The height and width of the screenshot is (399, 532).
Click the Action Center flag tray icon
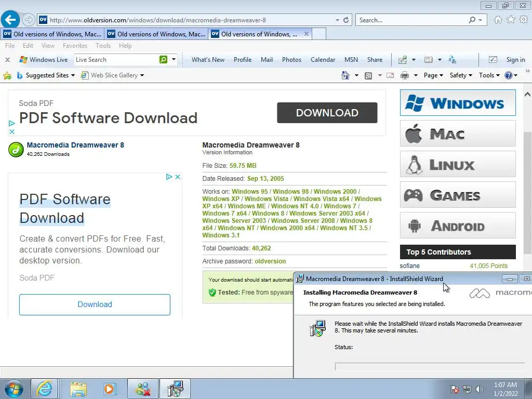455,389
